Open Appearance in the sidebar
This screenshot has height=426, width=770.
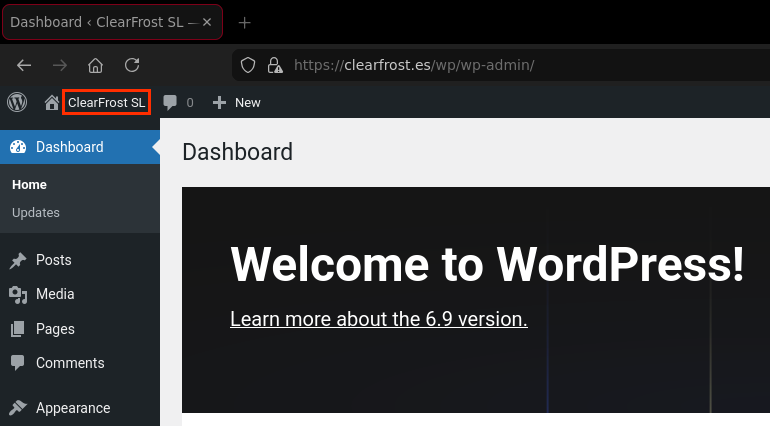(73, 408)
